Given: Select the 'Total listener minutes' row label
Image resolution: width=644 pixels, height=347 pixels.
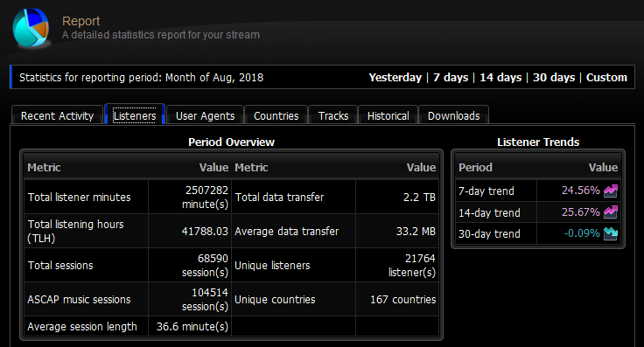Looking at the screenshot, I should click(80, 198).
